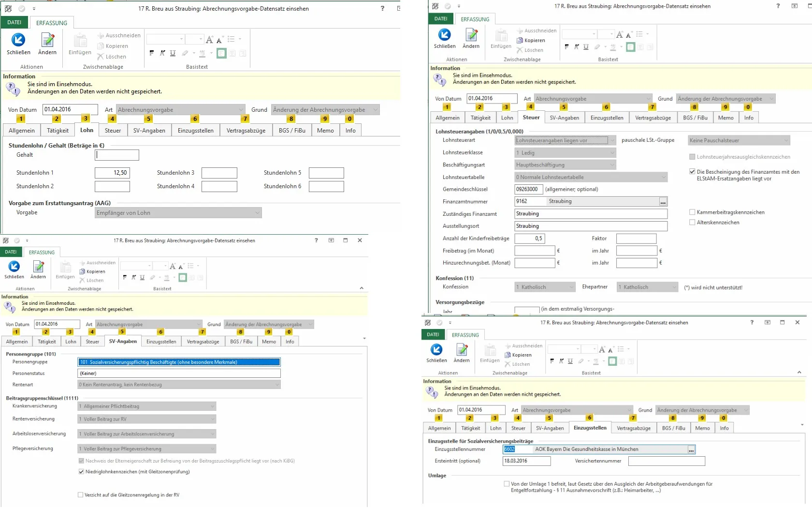Tick Verzicht auf die Gleitzonenregelung checkbox

coord(81,495)
